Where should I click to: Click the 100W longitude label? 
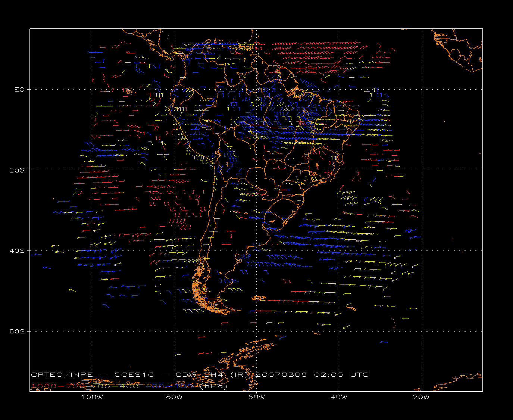(92, 397)
